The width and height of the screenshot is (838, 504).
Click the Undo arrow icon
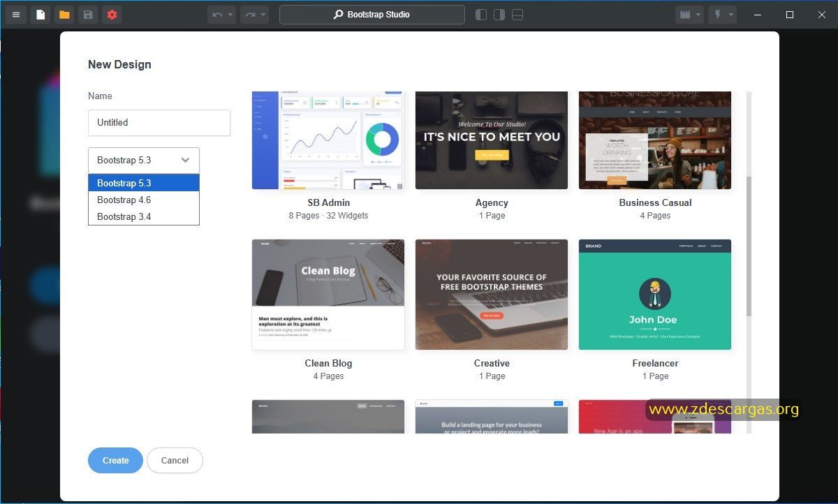(x=217, y=15)
